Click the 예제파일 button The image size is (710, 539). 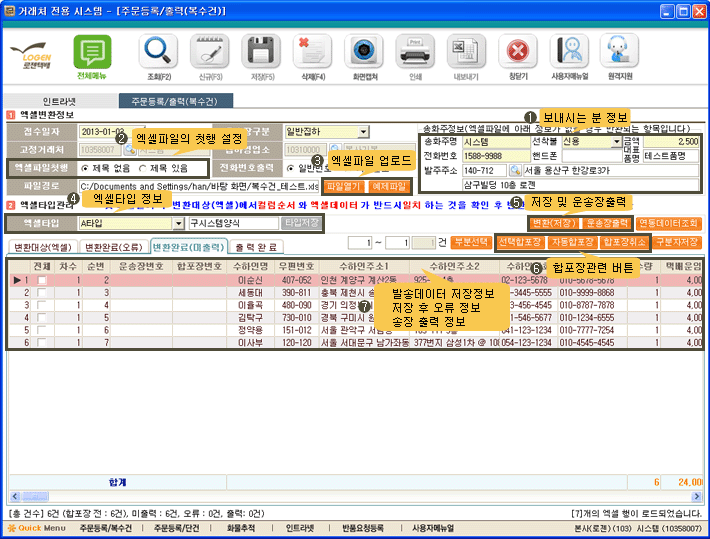click(x=389, y=186)
